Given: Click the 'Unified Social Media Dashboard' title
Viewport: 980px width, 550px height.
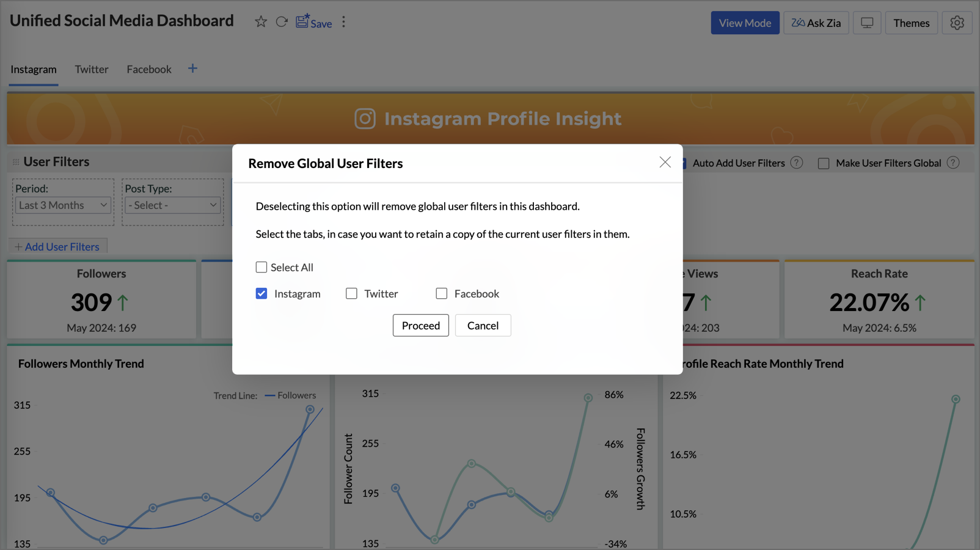Looking at the screenshot, I should coord(122,21).
